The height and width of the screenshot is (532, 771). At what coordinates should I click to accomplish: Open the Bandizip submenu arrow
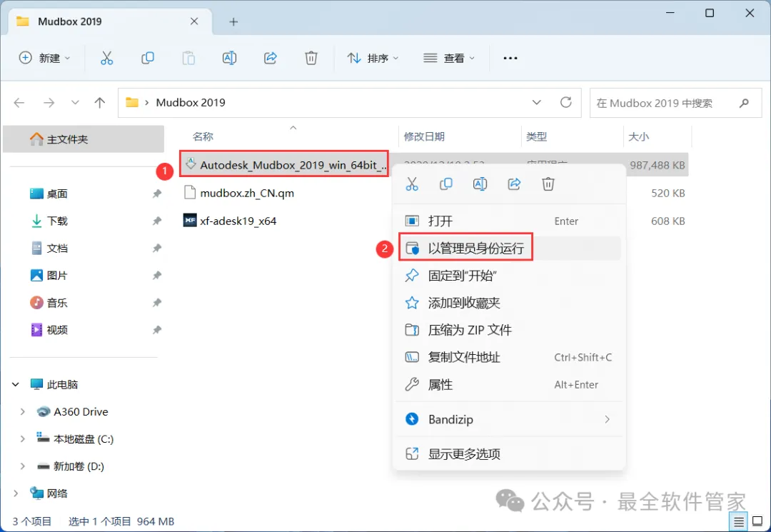point(608,419)
